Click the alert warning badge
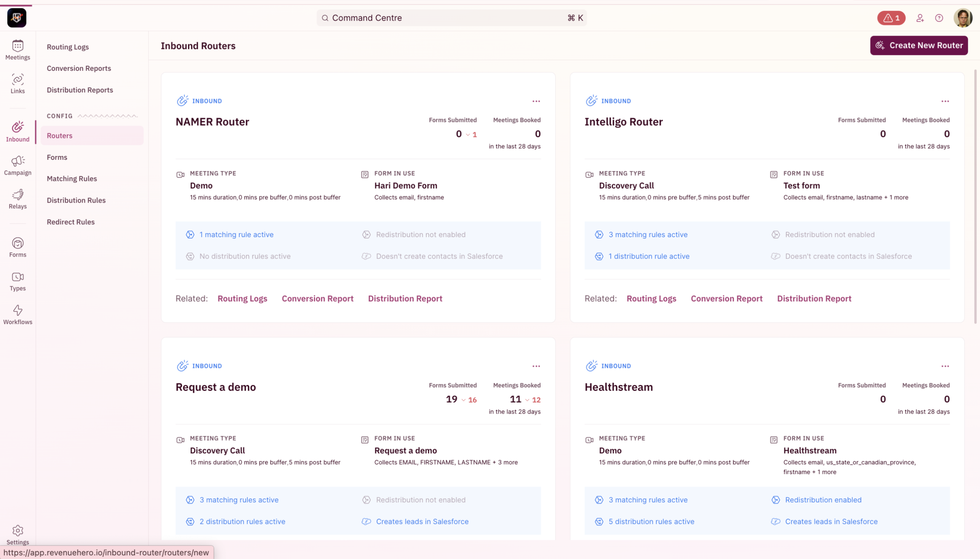Viewport: 980px width, 559px height. [x=891, y=18]
